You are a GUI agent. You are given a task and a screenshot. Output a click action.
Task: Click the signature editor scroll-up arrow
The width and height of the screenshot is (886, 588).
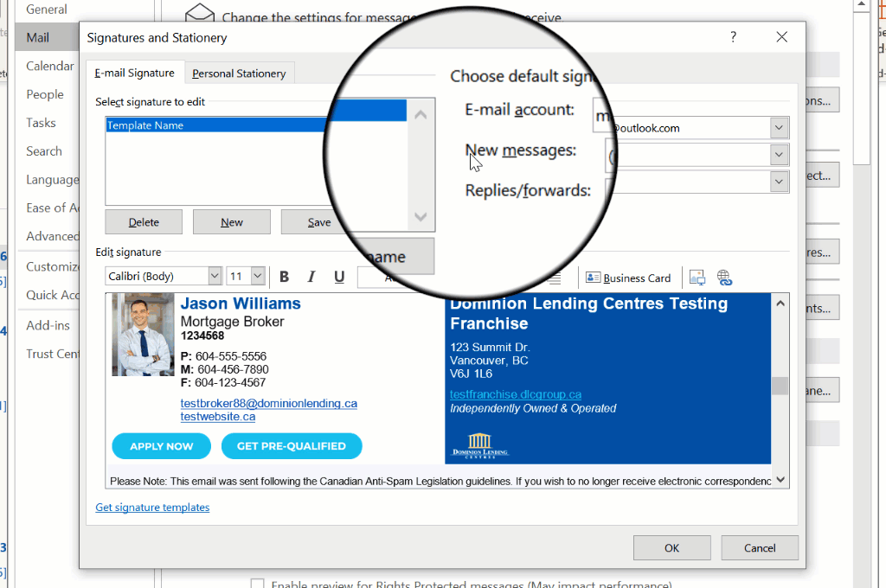coord(780,304)
